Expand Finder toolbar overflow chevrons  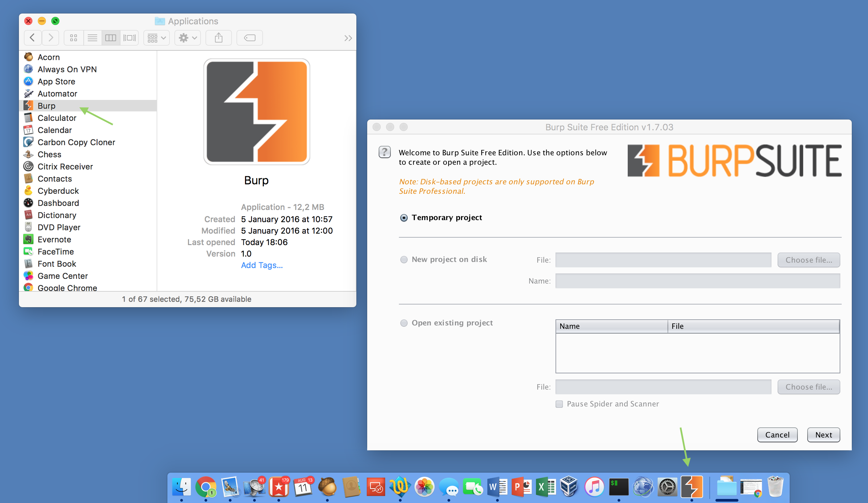coord(348,38)
